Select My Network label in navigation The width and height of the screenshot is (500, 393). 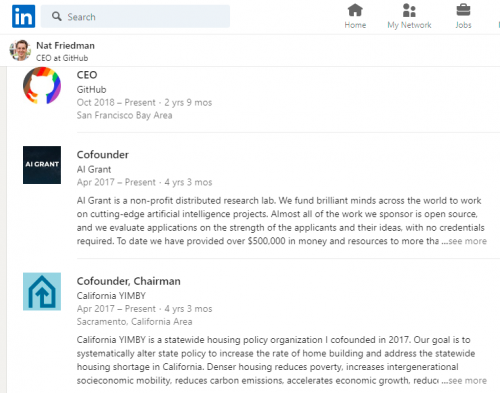[409, 25]
